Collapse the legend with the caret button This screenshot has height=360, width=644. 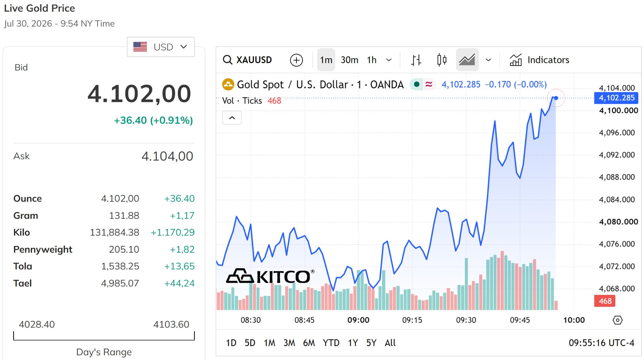[232, 118]
